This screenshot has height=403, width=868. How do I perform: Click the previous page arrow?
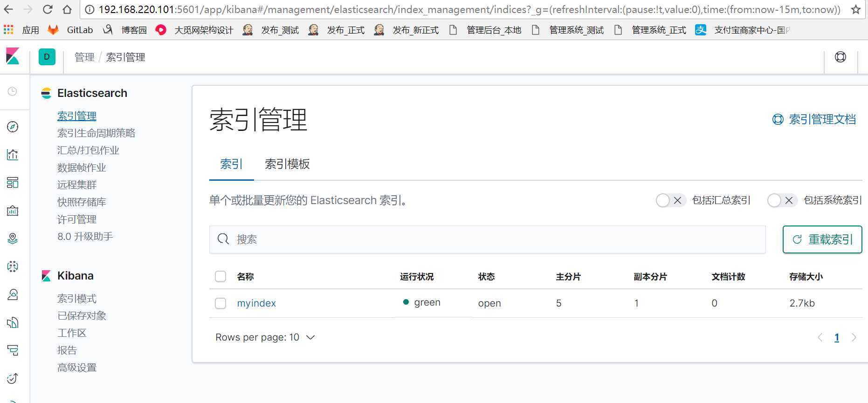tap(820, 338)
